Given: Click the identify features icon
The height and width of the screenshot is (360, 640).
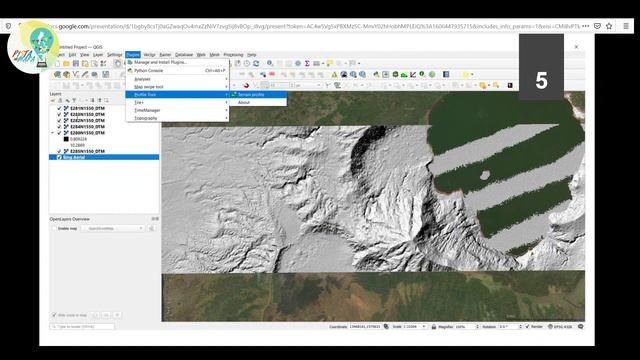Looking at the screenshot, I should click(x=270, y=63).
